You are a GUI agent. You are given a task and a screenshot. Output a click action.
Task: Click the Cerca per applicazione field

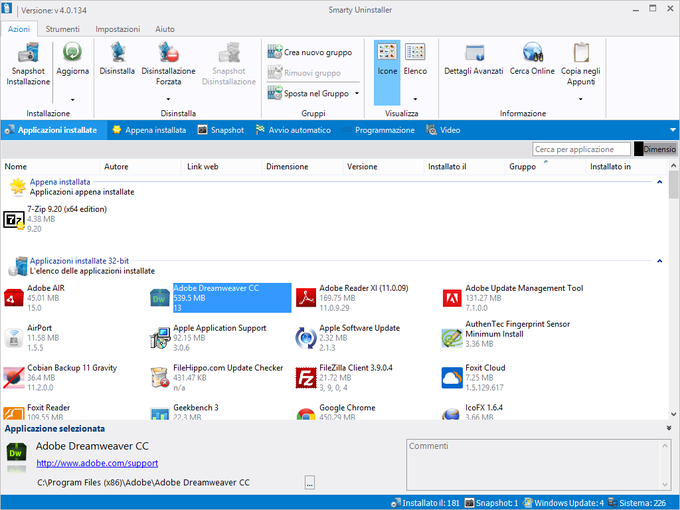click(x=581, y=149)
